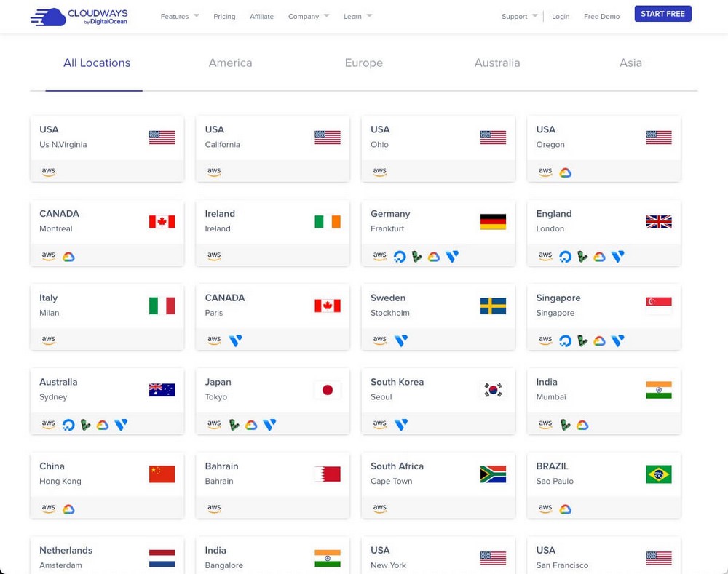Switch to the Europe locations tab

[x=364, y=63]
